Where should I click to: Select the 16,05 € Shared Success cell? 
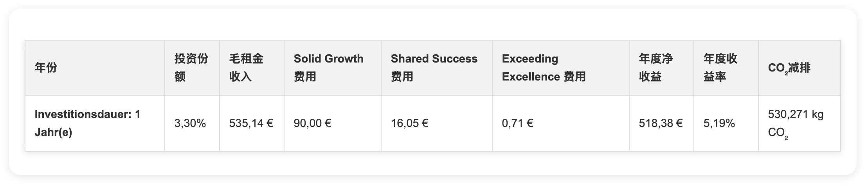410,123
